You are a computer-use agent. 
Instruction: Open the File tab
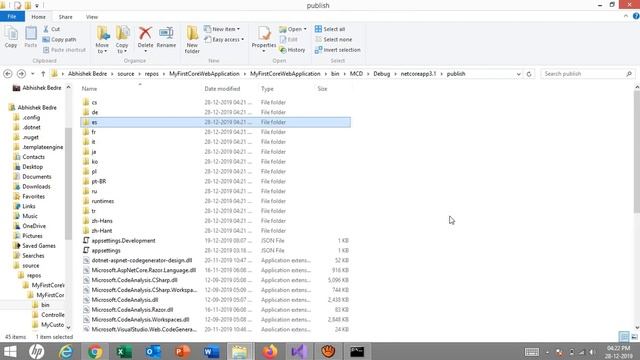(12, 17)
